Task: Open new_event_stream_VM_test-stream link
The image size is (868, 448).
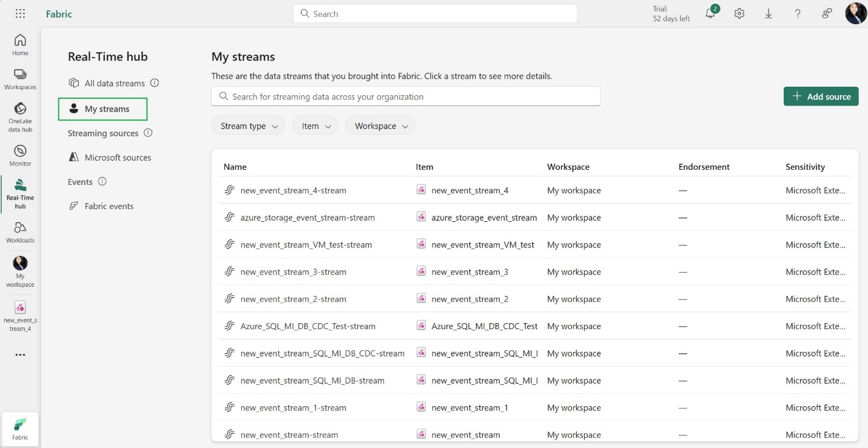Action: tap(306, 245)
